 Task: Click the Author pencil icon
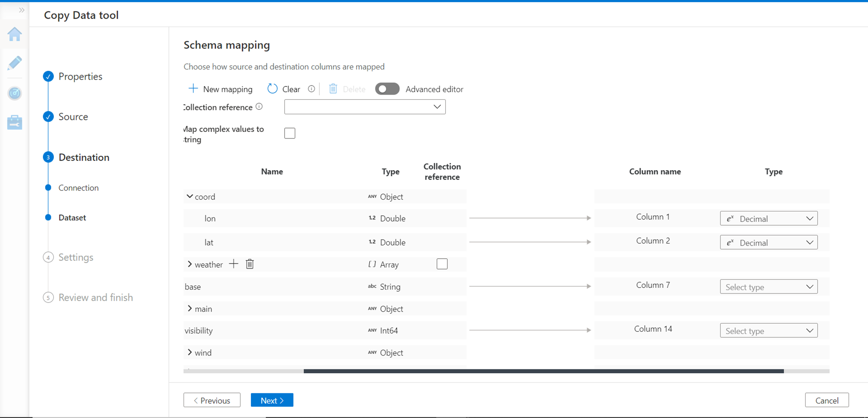pos(15,63)
